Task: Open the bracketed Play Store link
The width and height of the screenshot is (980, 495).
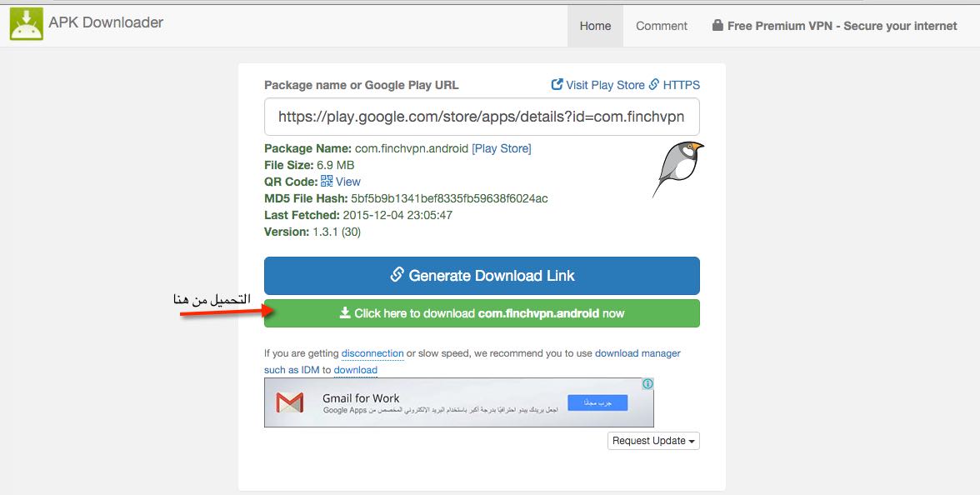Action: point(501,148)
